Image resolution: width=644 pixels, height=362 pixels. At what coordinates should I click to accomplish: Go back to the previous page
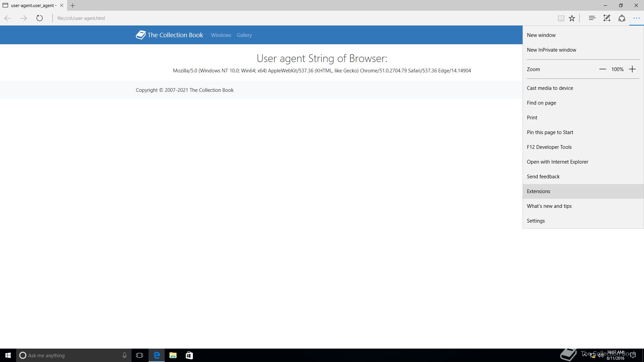[7, 18]
